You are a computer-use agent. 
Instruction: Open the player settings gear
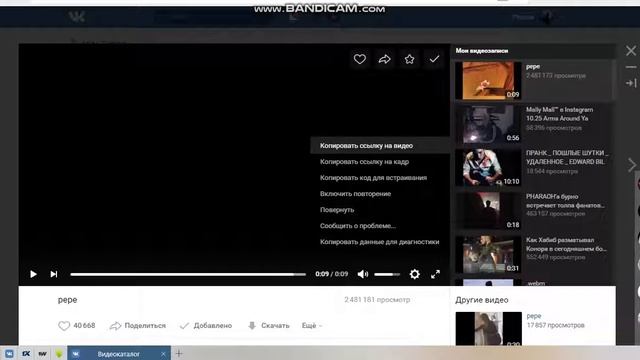pos(414,274)
